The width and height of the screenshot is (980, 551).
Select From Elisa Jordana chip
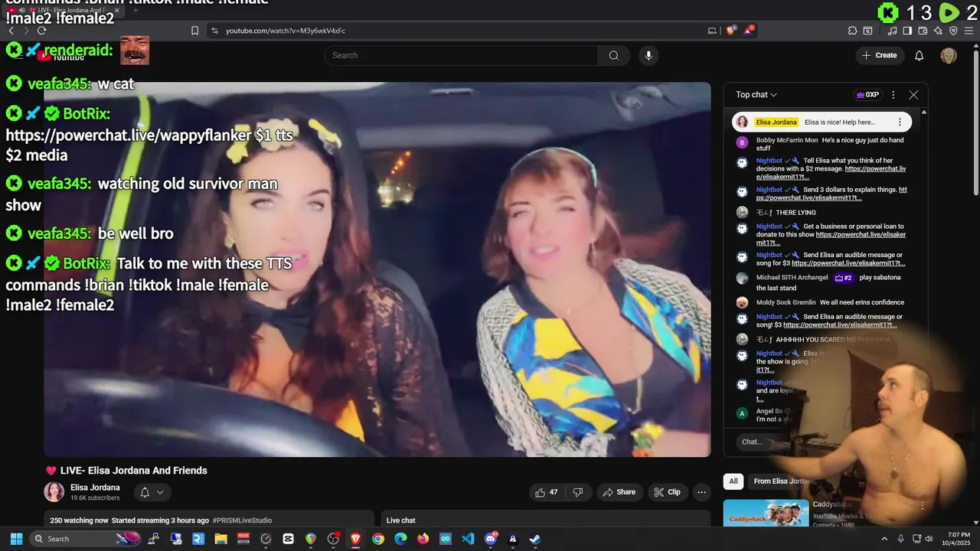[782, 481]
